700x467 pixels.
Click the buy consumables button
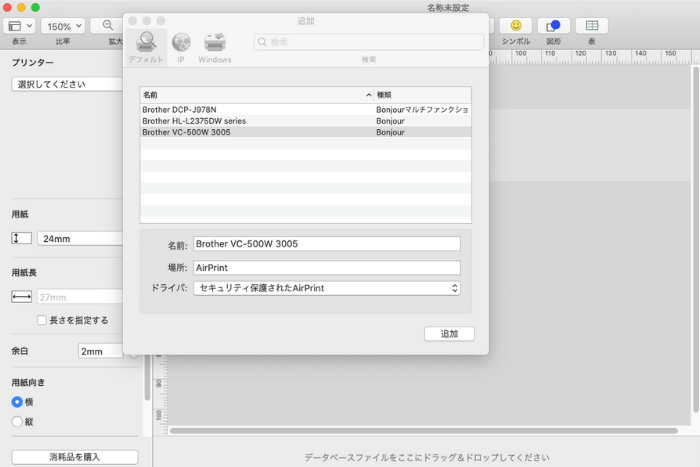[x=75, y=457]
